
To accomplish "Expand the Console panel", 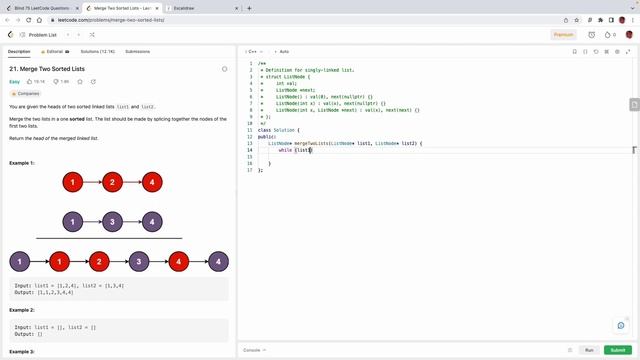I will pos(254,350).
